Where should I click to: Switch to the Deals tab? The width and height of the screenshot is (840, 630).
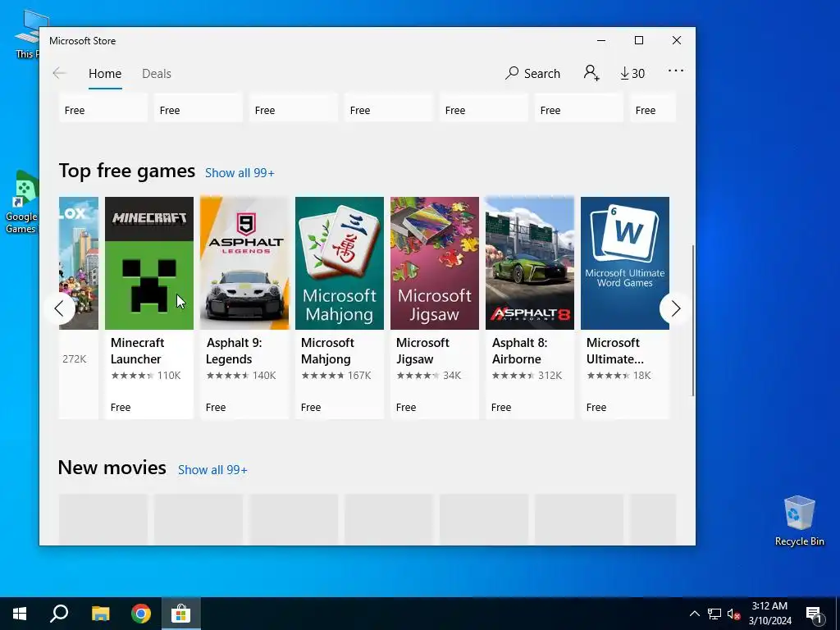pyautogui.click(x=157, y=73)
